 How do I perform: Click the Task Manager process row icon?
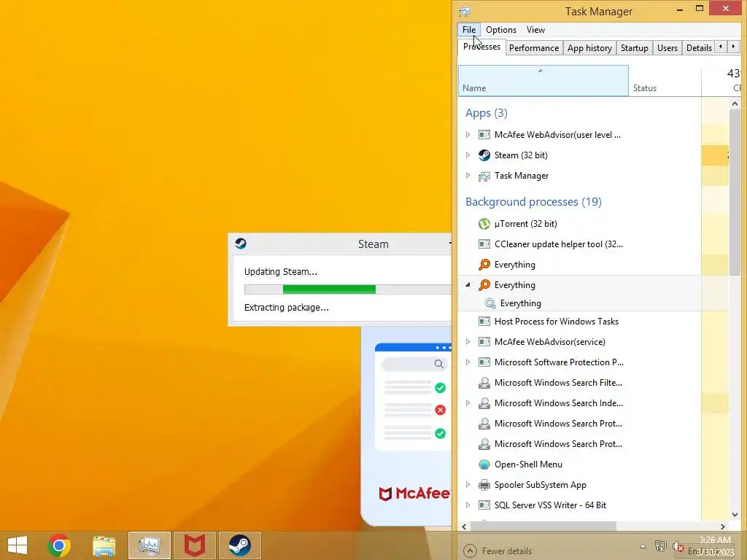tap(484, 176)
